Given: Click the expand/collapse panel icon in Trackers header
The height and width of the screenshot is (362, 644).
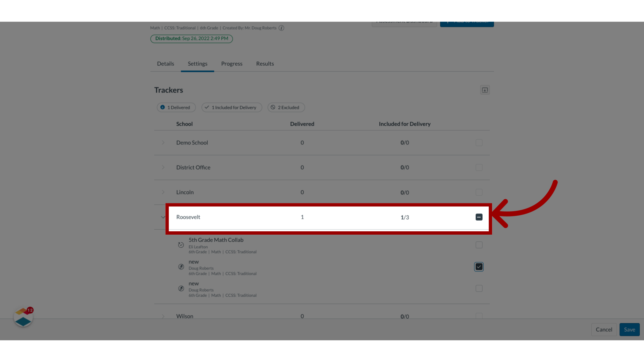Looking at the screenshot, I should (x=485, y=90).
